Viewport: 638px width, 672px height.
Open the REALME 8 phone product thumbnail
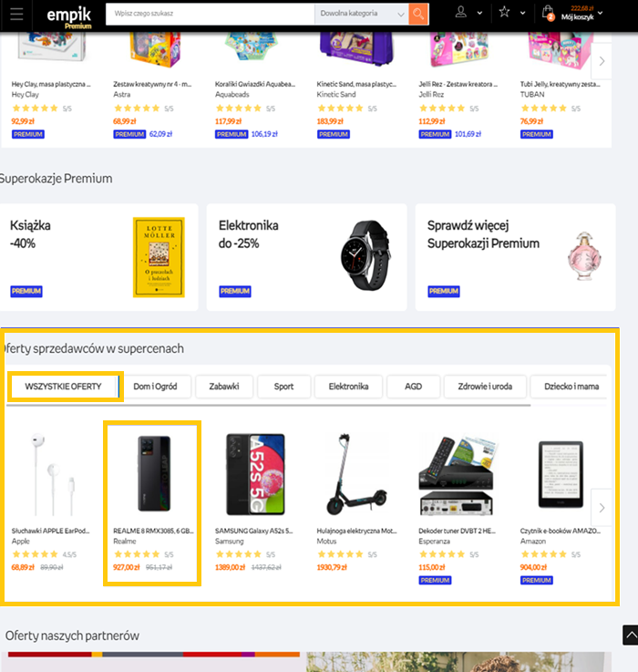click(x=154, y=473)
